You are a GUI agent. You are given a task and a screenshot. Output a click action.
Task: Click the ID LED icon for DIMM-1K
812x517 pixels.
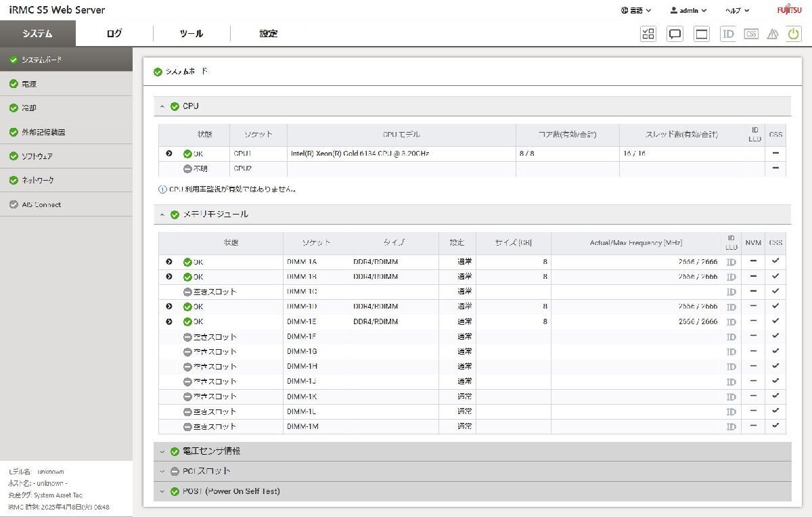[x=731, y=397]
